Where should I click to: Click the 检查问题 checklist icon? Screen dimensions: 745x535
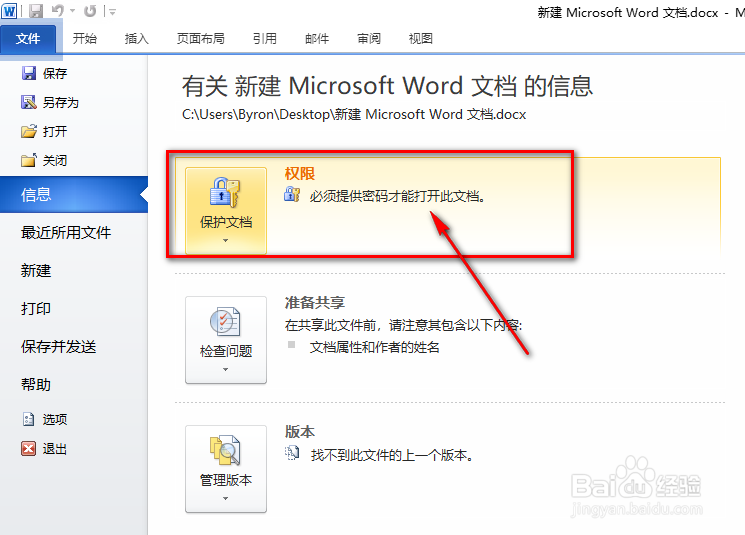[225, 322]
